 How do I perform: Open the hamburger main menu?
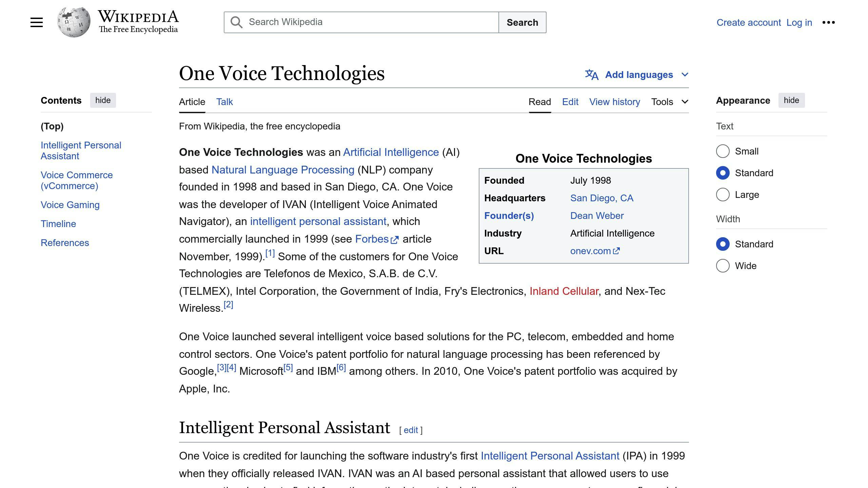click(x=37, y=22)
